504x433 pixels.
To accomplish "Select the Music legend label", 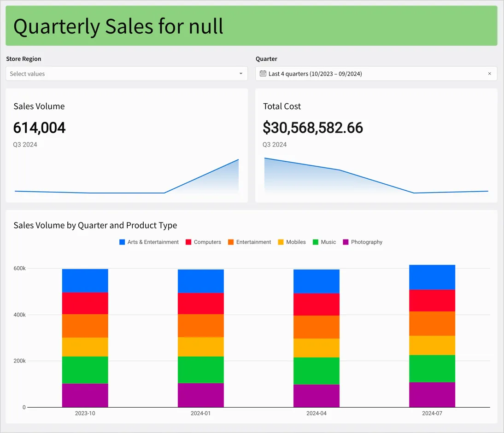I will (x=328, y=242).
